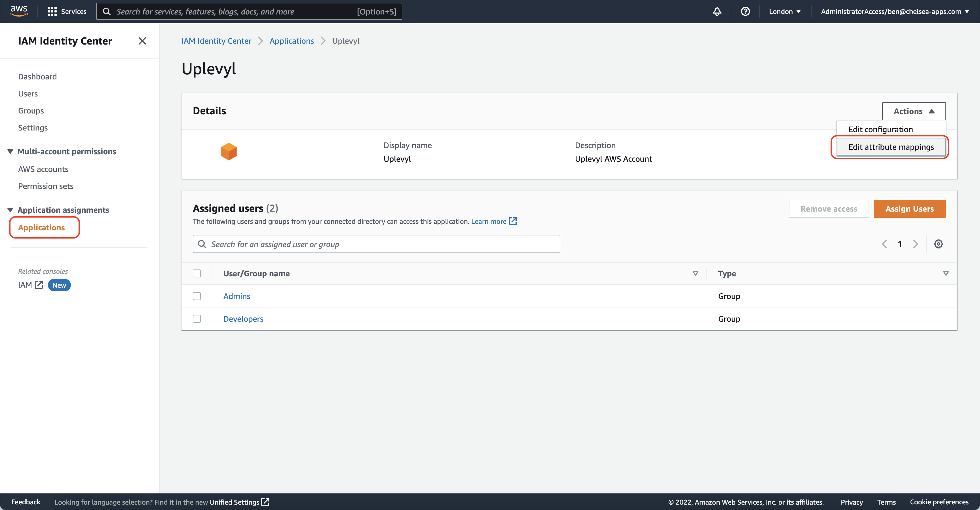The image size is (980, 510).
Task: Click the Uplevyl orange cube icon
Action: coord(229,151)
